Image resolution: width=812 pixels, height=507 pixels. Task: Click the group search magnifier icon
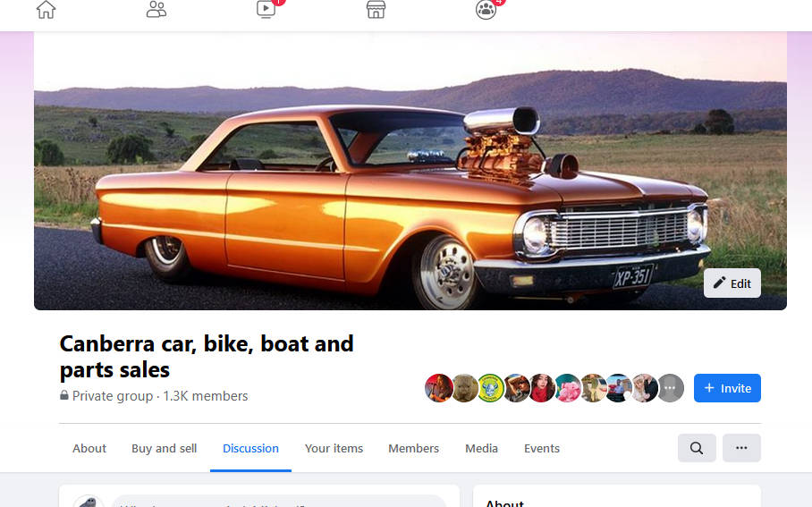[x=697, y=448]
